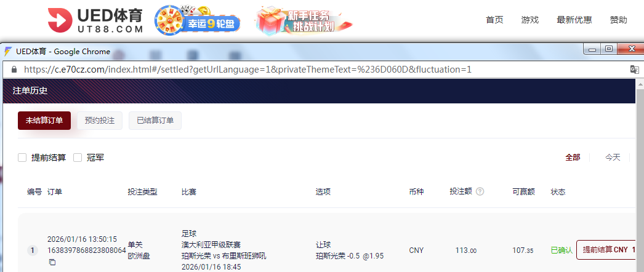Click the match 珀斯光荣 vs 布里斯班狮吼
The height and width of the screenshot is (272, 644).
point(224,256)
